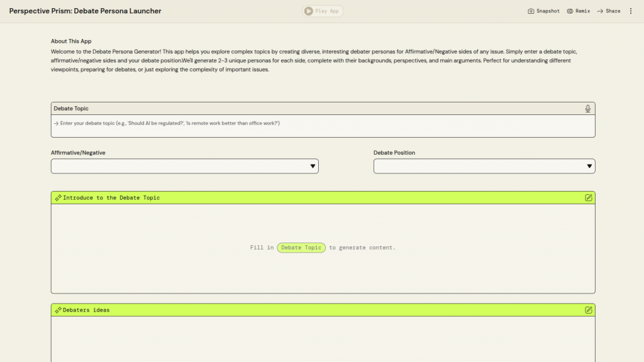Image resolution: width=644 pixels, height=362 pixels.
Task: Click the Remix icon in header
Action: click(x=570, y=11)
